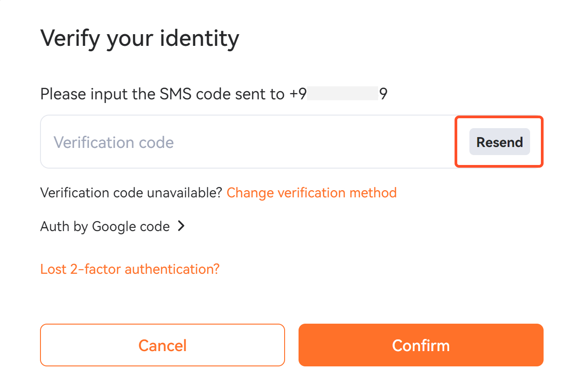
Task: Open the Change verification method link
Action: click(x=311, y=193)
